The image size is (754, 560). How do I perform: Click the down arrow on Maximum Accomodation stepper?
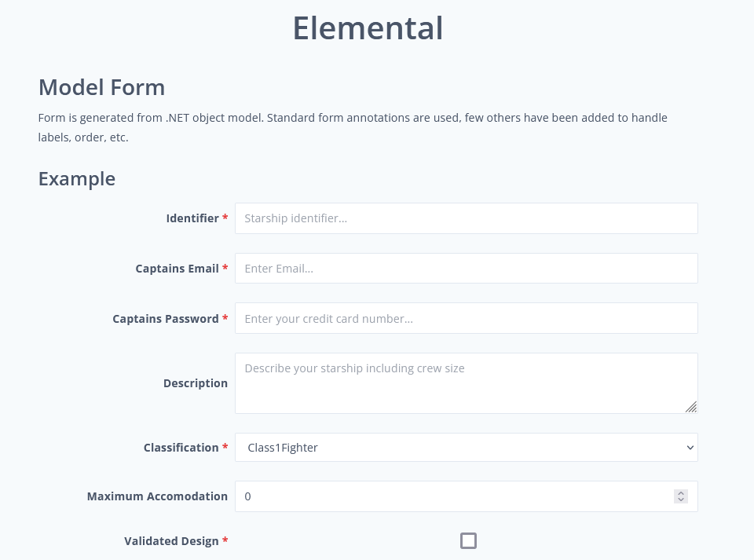click(680, 500)
